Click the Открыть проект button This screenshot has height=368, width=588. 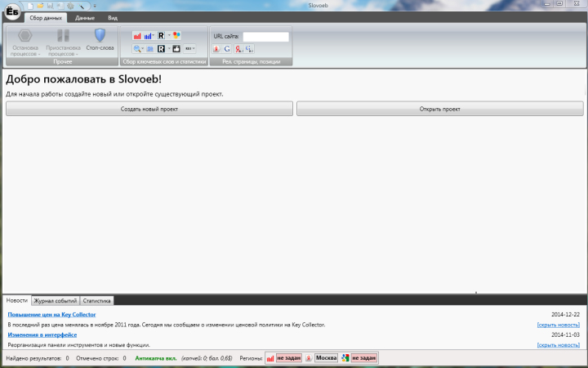(x=440, y=109)
